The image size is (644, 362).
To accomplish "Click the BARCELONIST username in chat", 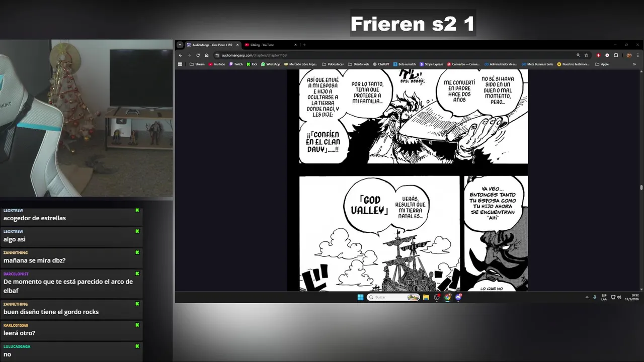I will pyautogui.click(x=16, y=274).
